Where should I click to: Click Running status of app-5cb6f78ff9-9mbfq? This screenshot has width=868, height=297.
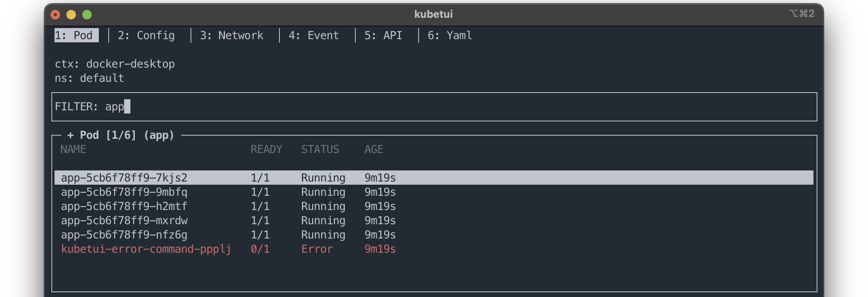[323, 192]
